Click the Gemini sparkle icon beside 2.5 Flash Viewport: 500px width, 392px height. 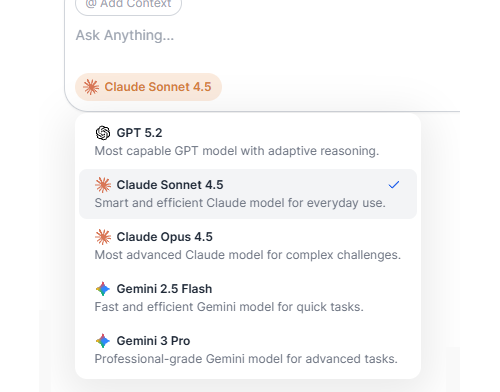[x=103, y=289]
